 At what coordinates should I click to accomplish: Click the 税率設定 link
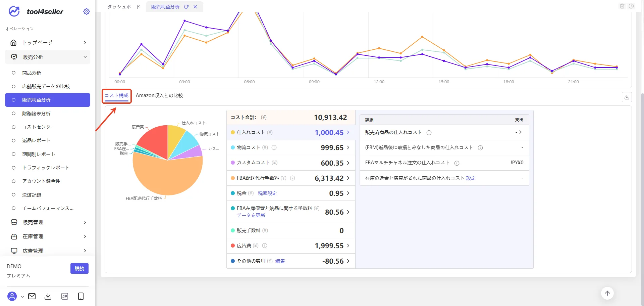click(267, 193)
